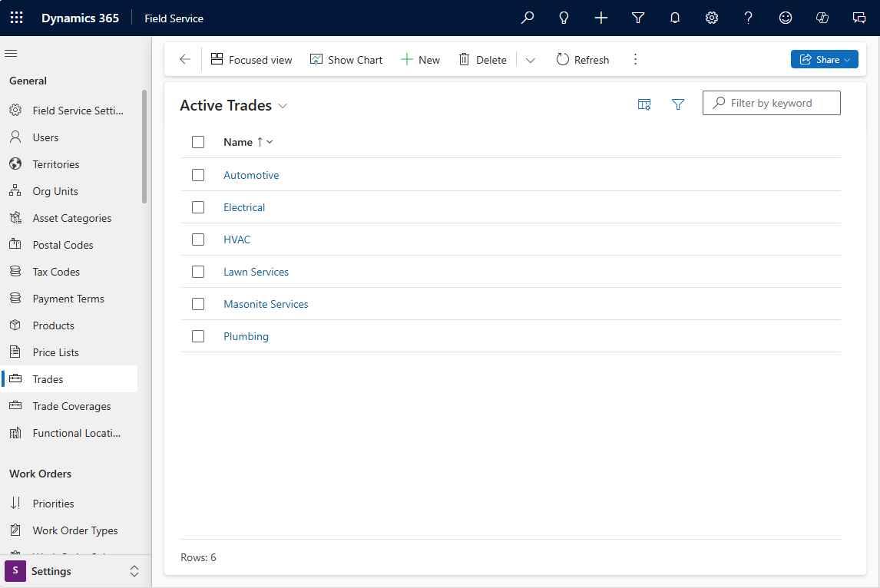
Task: Click the Filter by keyword field
Action: 771,103
